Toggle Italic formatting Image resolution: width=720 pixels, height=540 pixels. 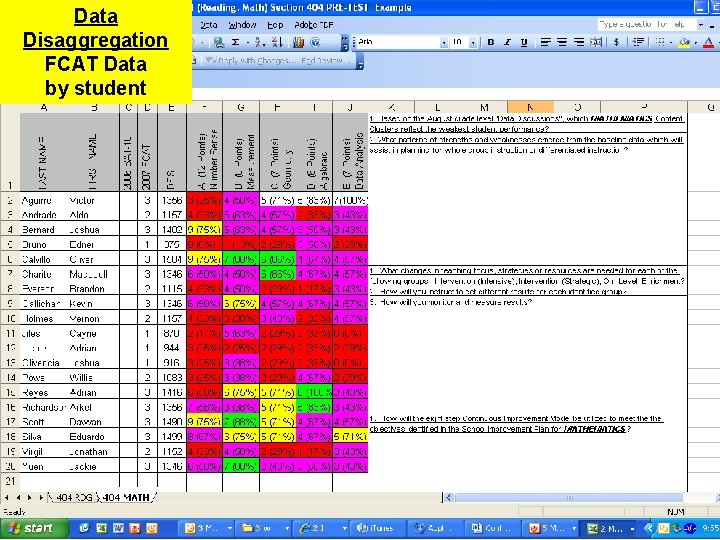pos(507,42)
